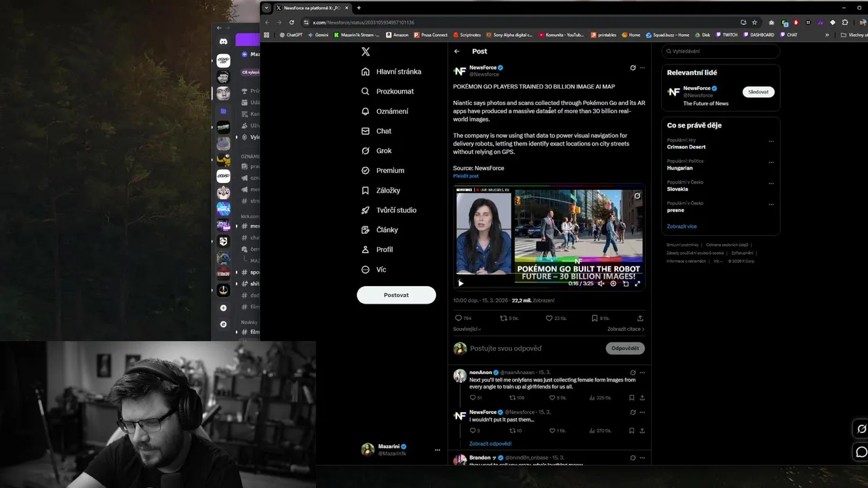868x488 pixels.
Task: Open the more options on main post
Action: (x=642, y=68)
